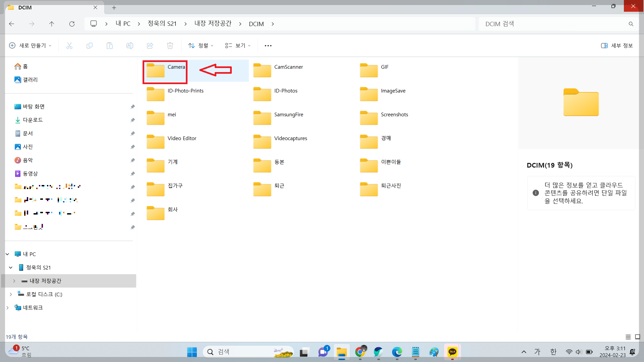Click the Refresh icon in the address bar
Image resolution: width=644 pixels, height=362 pixels.
point(72,24)
